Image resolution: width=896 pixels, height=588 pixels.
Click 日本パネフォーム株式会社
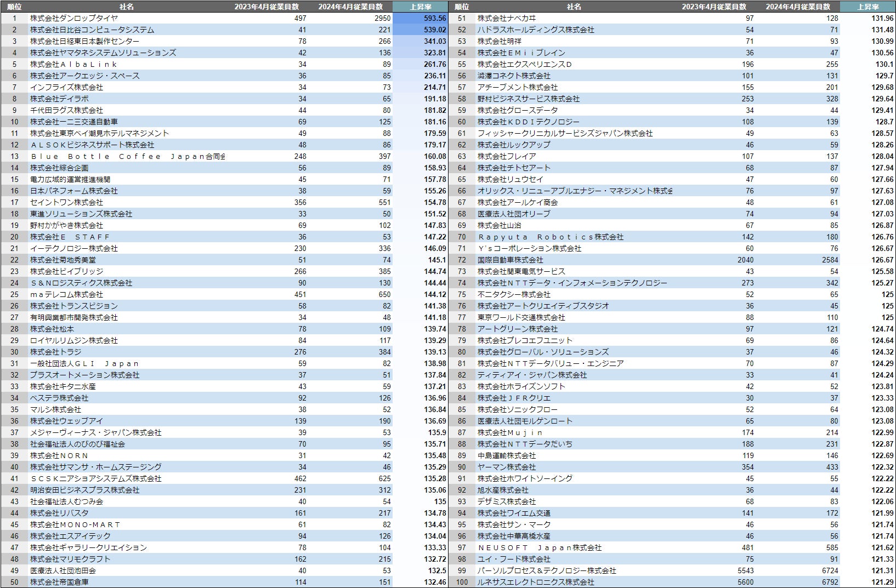coord(74,191)
